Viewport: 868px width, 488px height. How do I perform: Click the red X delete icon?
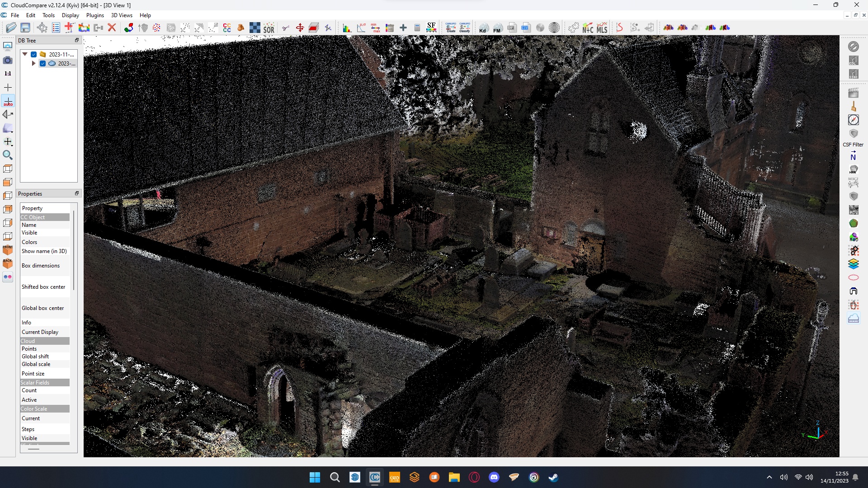pos(112,28)
